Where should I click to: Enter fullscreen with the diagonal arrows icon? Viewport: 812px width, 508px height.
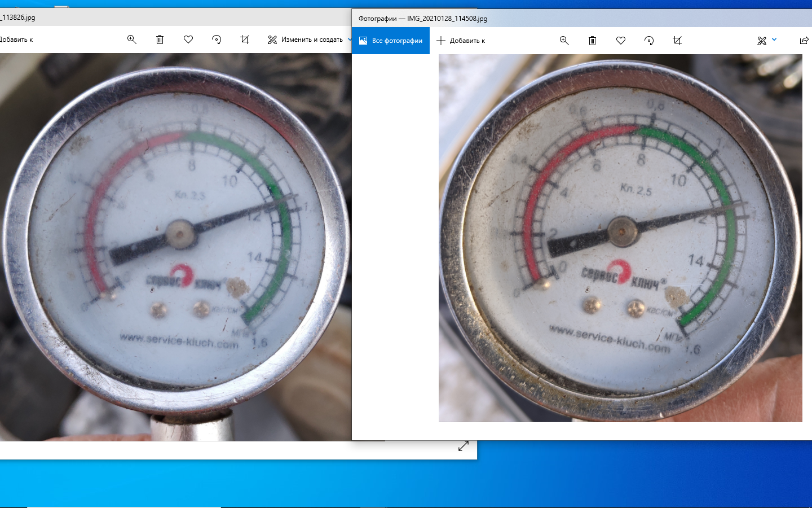[464, 446]
